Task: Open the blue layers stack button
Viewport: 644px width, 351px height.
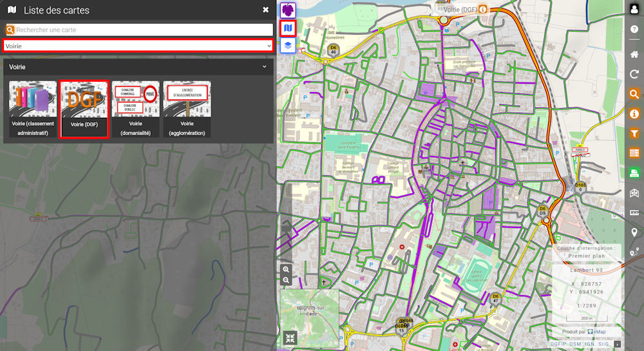Action: click(x=288, y=45)
